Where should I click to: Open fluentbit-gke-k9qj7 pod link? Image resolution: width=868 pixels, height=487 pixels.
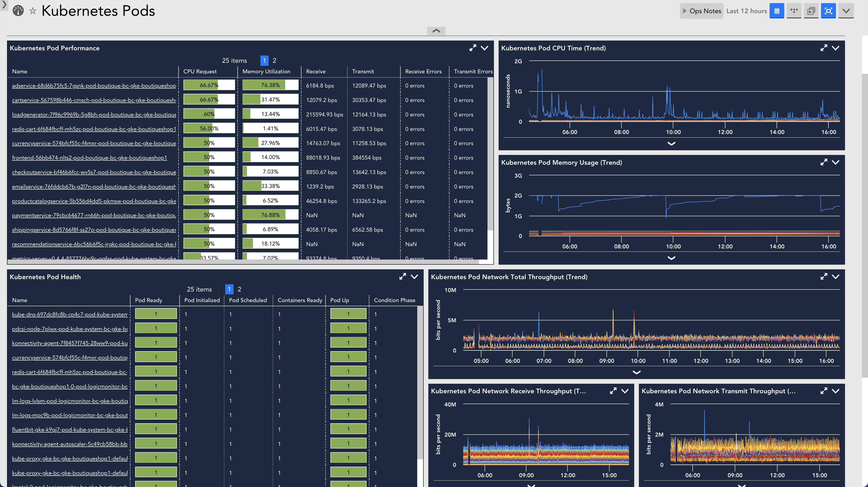pos(70,429)
